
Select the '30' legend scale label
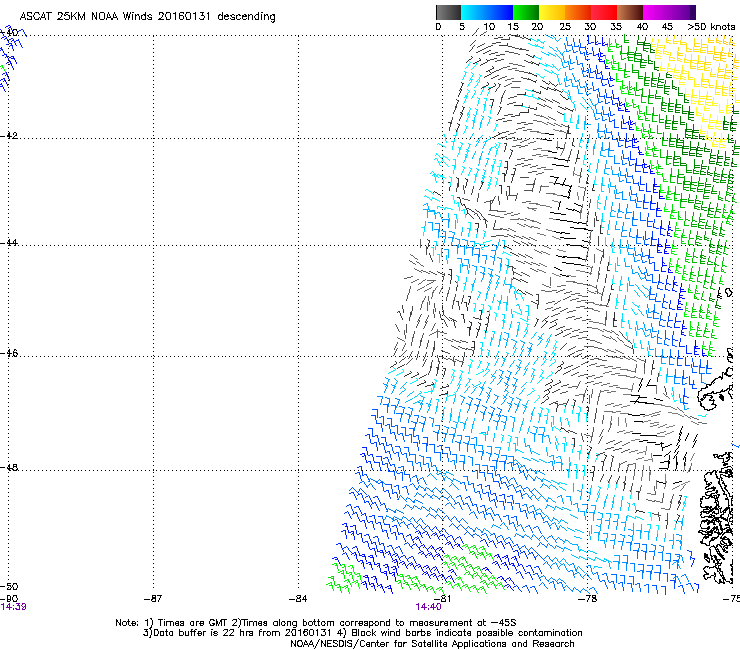(x=590, y=27)
